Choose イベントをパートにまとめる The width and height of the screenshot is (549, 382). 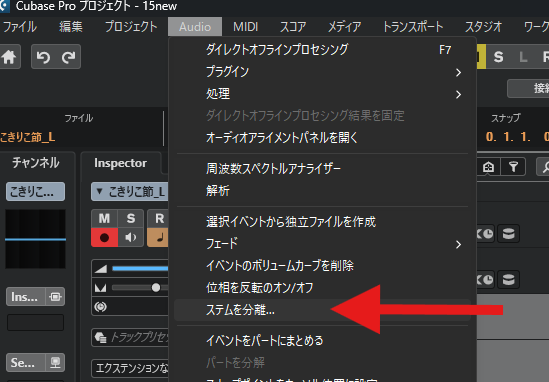click(322, 341)
